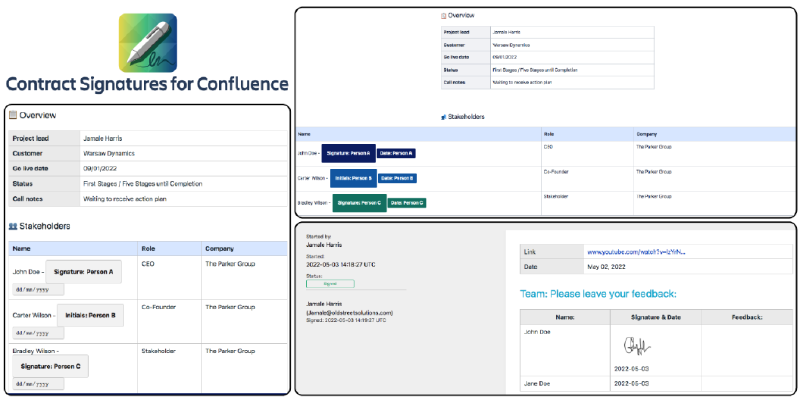Click the dd/mm/yyyy date field under Bradley Wilson

click(38, 384)
